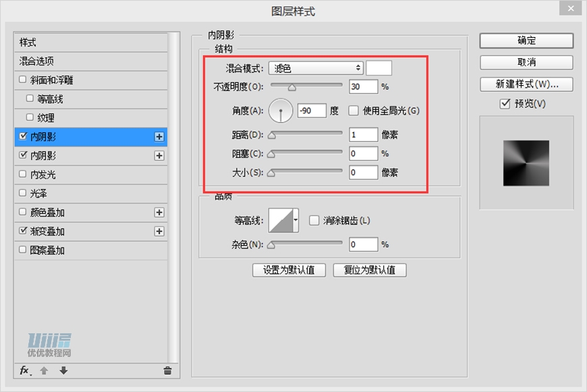
Task: Enable 等高线 sub-option checkbox
Action: pyautogui.click(x=30, y=99)
